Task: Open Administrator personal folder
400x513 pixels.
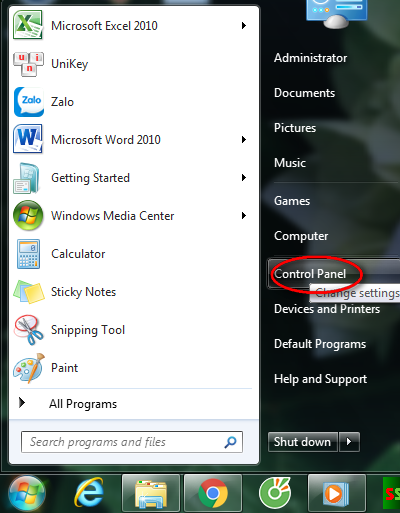Action: [x=310, y=58]
